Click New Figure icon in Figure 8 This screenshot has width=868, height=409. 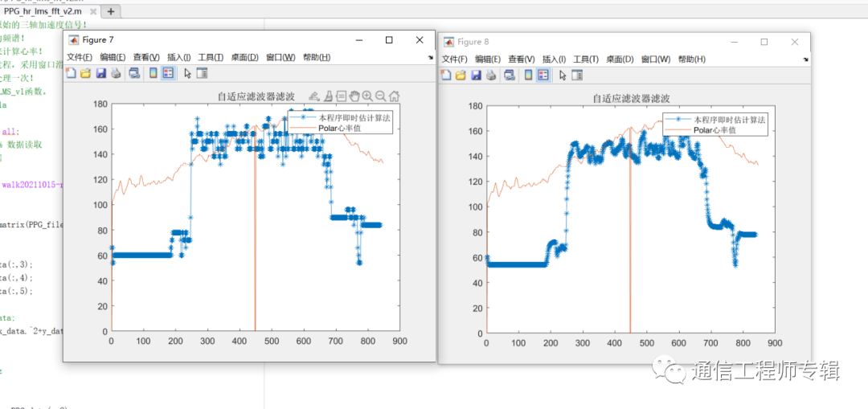pyautogui.click(x=446, y=76)
